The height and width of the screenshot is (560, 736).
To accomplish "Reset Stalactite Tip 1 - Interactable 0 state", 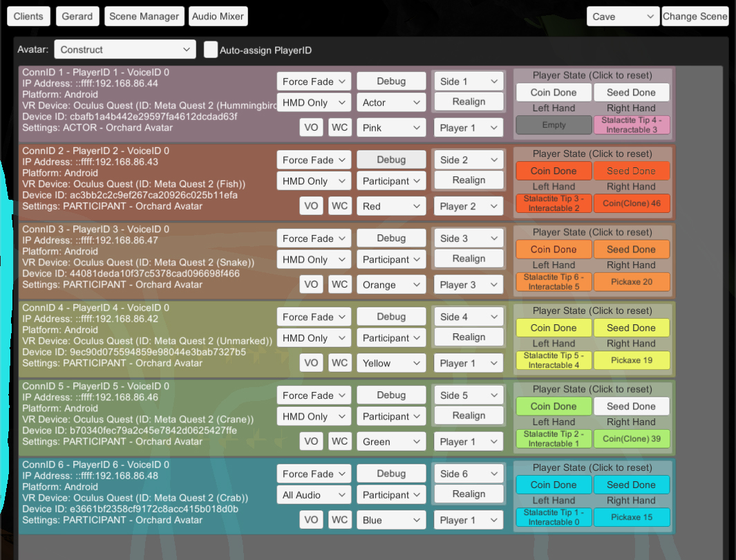I will (x=554, y=517).
